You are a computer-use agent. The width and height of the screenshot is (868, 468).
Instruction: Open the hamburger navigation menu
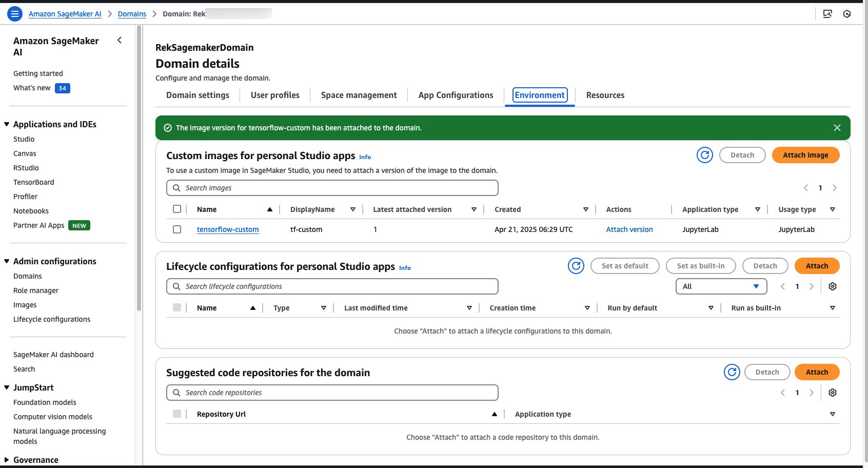[15, 14]
